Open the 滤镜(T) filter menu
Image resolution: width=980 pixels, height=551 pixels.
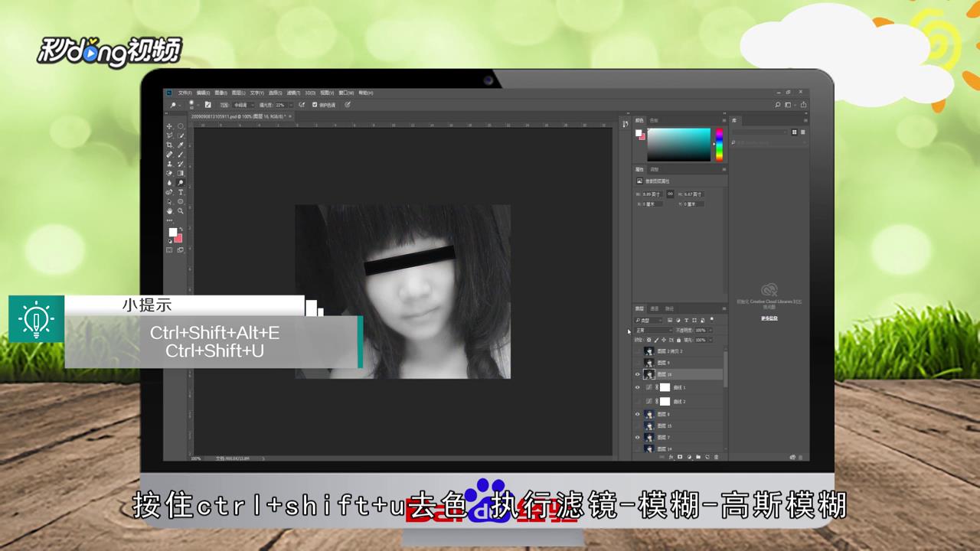click(x=292, y=93)
